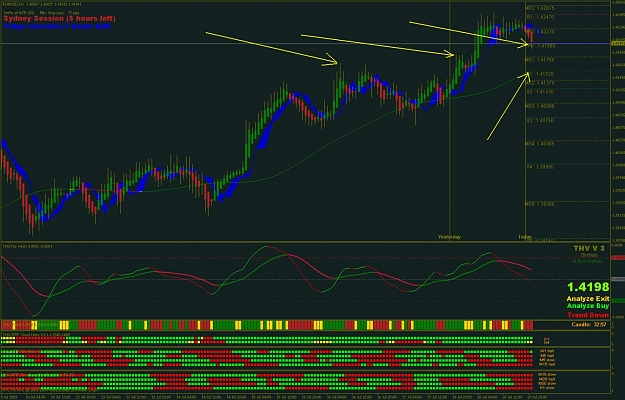Click the large green 1.4198 price readout

point(588,287)
